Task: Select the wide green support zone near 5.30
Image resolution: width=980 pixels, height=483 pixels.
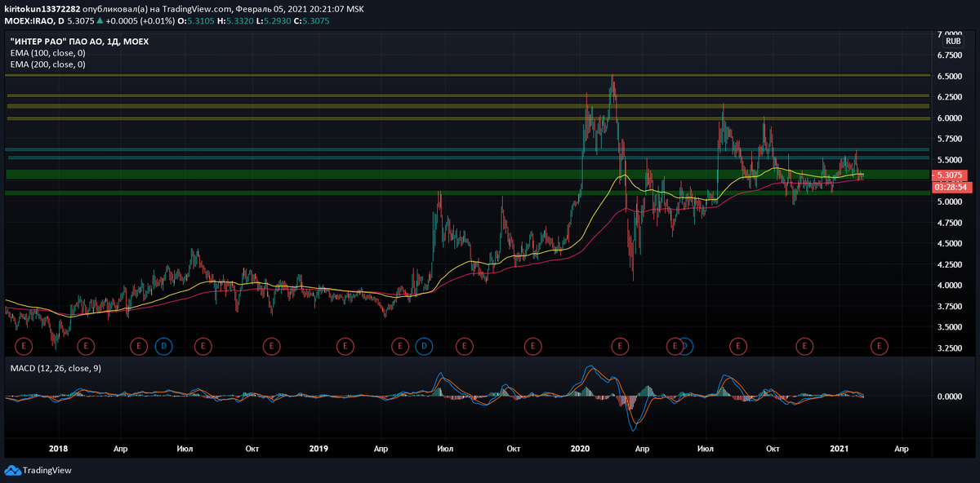Action: 468,175
